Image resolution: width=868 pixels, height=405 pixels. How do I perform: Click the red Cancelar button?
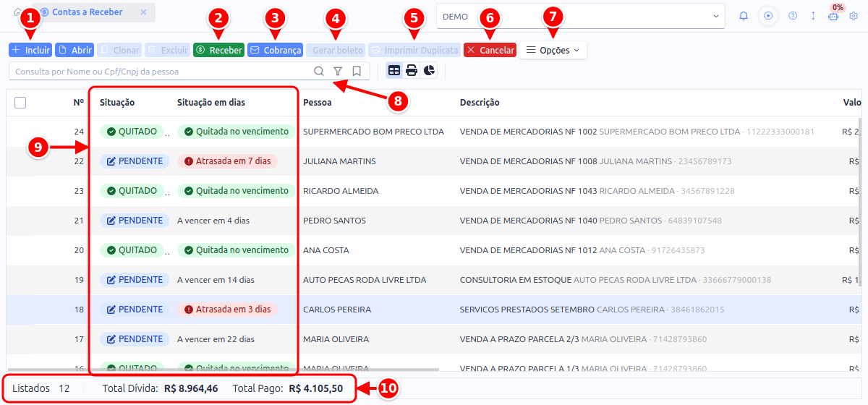pos(490,50)
